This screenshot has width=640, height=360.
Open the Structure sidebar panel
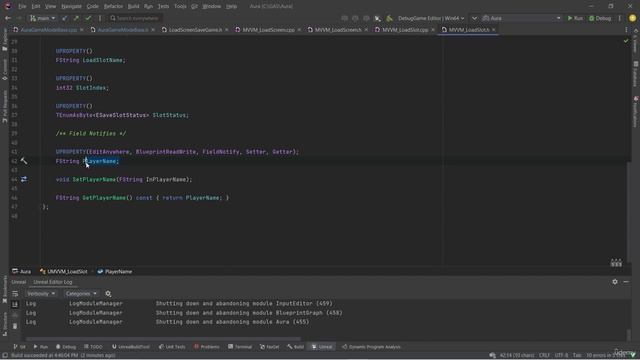tap(4, 324)
